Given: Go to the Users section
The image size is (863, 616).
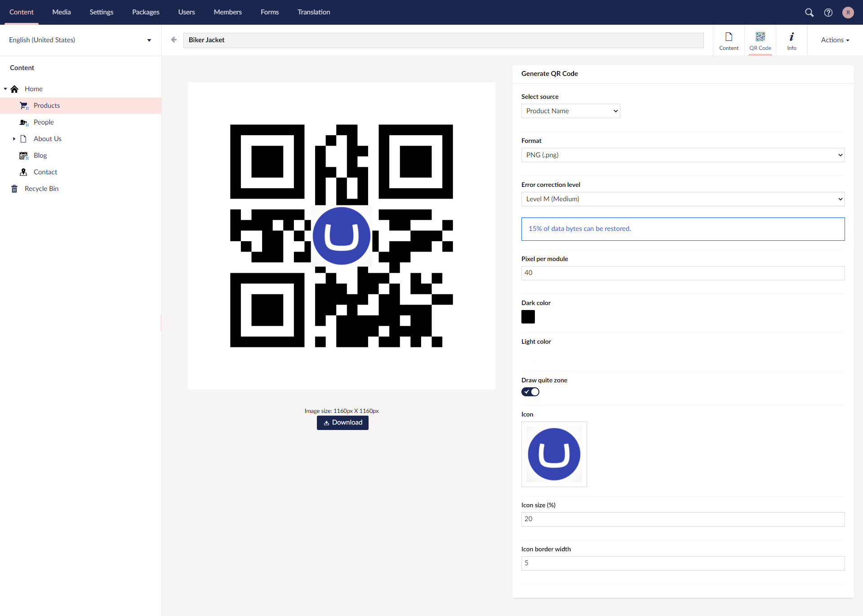Looking at the screenshot, I should pyautogui.click(x=187, y=12).
